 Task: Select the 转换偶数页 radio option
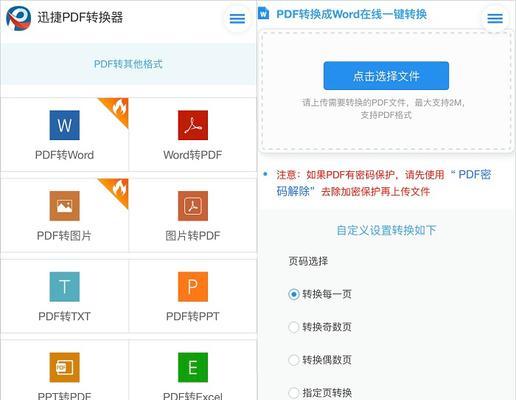[x=294, y=360]
